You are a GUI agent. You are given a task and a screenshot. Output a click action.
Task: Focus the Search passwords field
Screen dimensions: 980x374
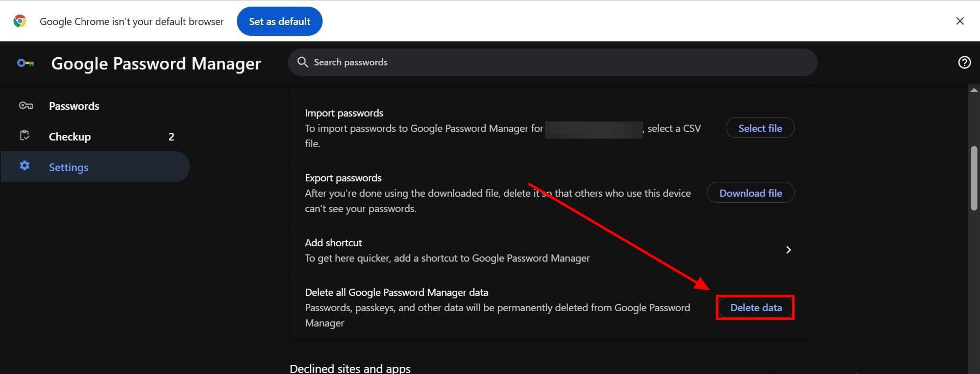point(552,62)
